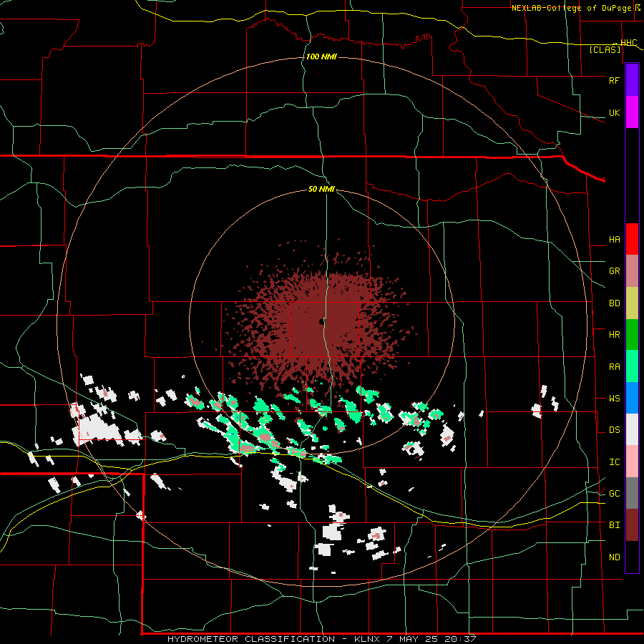Viewport: 644px width, 644px height.
Task: Click the purple RF color swatch in legend
Action: [x=632, y=80]
